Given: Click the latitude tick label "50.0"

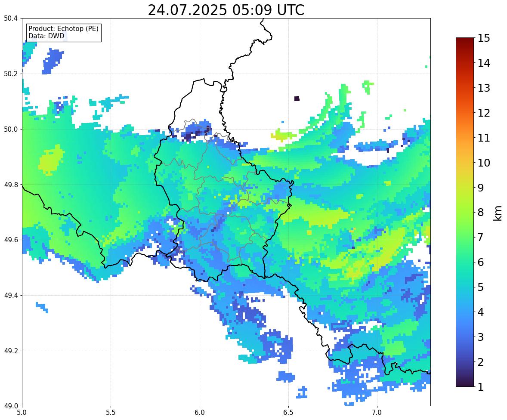Looking at the screenshot, I should coord(11,130).
